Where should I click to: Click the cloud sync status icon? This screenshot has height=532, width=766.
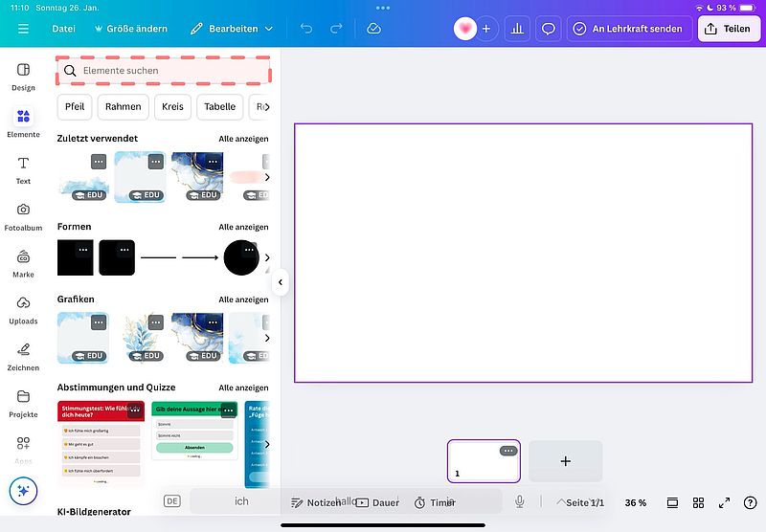point(373,29)
